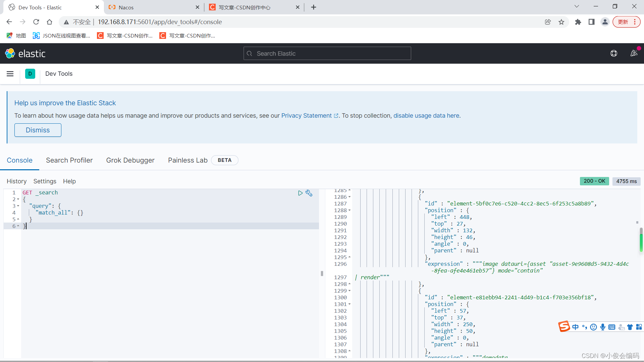Bookmark the page with the star icon
Screen dimensions: 644x362
[561, 22]
